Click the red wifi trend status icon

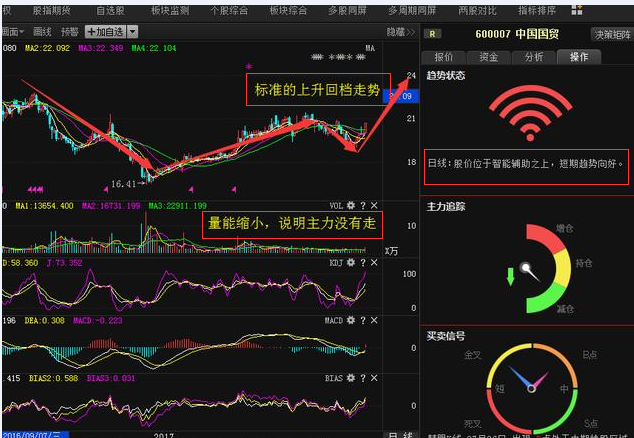coord(530,113)
